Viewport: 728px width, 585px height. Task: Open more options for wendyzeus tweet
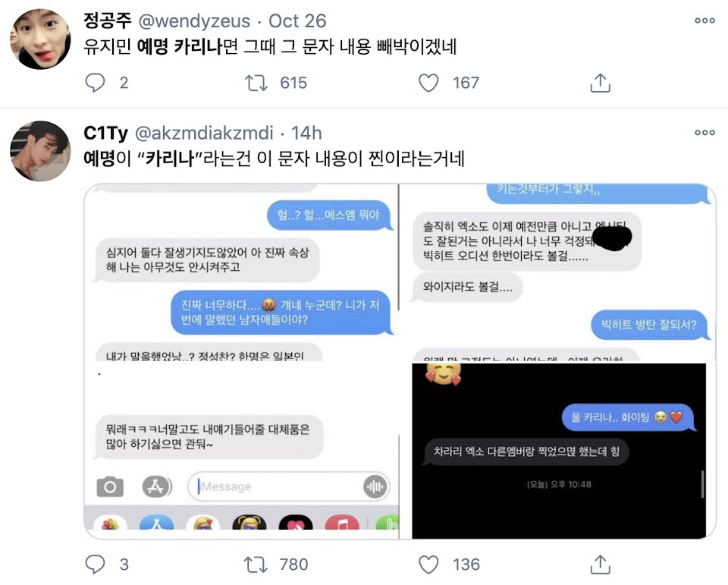(704, 20)
